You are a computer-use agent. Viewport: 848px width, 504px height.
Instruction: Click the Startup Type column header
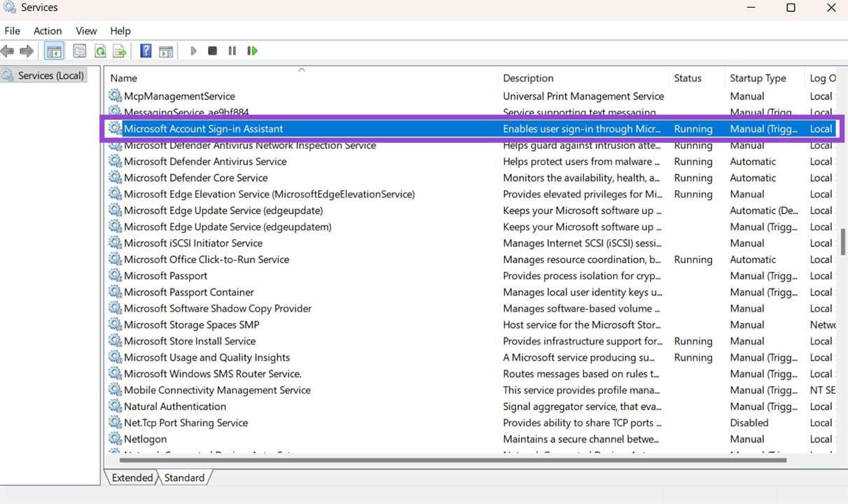coord(758,78)
